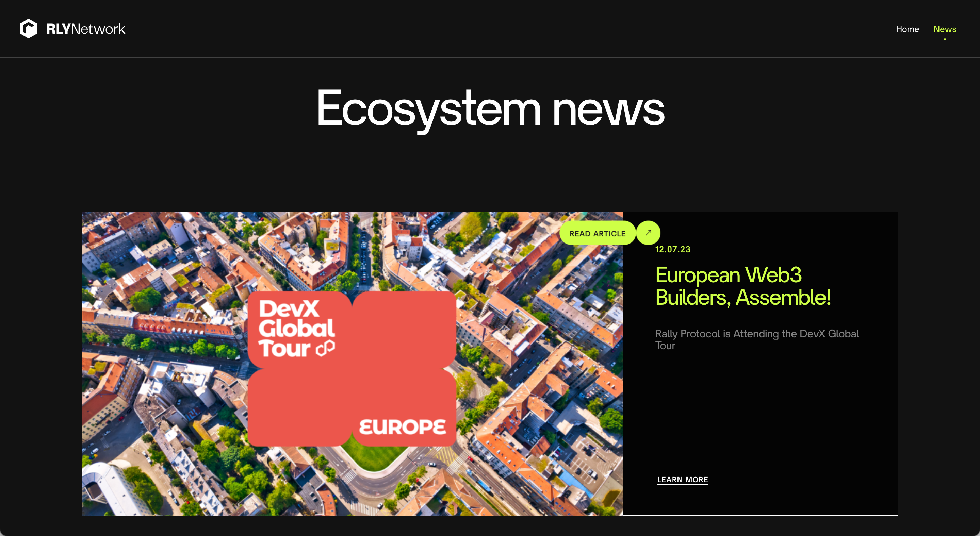Follow the LEARN MORE link
This screenshot has height=536, width=980.
pyautogui.click(x=683, y=480)
